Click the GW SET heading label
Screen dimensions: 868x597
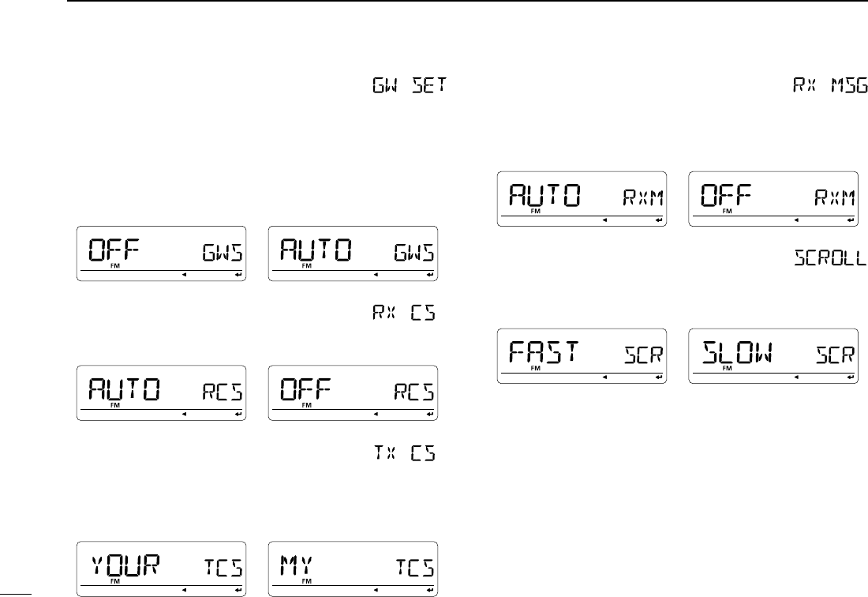click(x=410, y=85)
